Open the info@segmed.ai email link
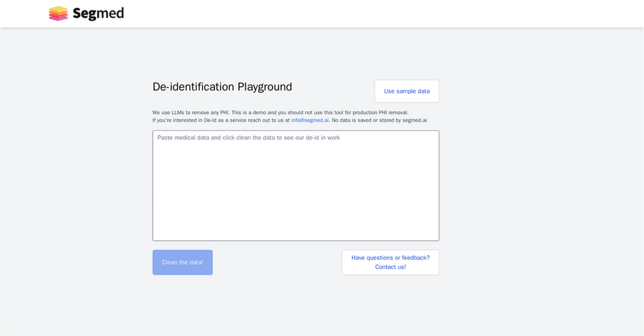Screen dimensions: 644x336 (310, 120)
